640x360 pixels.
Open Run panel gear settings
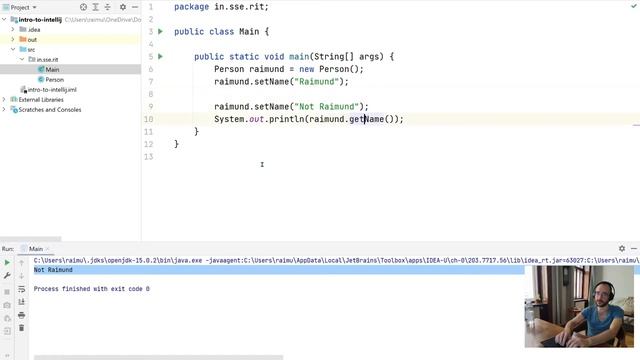[622, 248]
